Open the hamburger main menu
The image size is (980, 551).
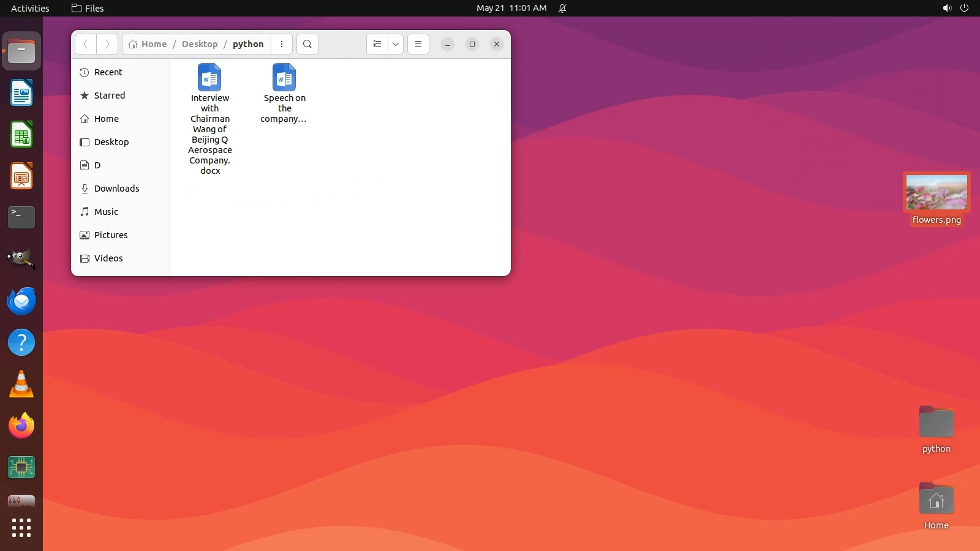(x=418, y=44)
